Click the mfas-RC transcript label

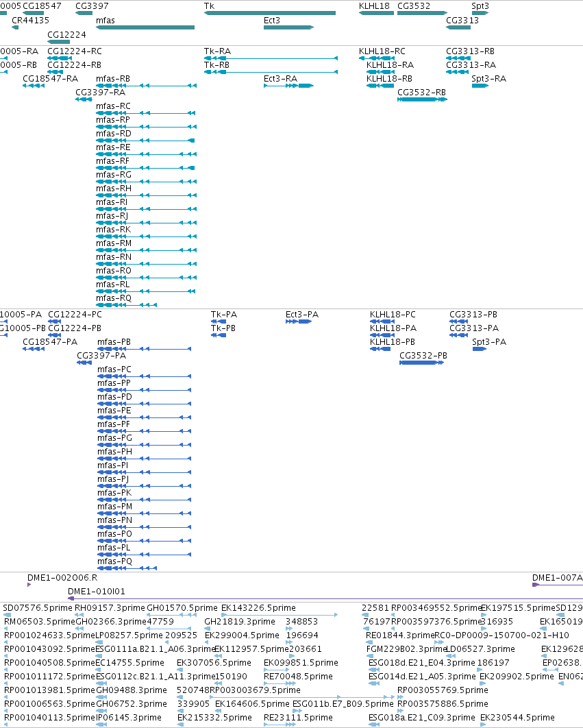click(x=113, y=106)
